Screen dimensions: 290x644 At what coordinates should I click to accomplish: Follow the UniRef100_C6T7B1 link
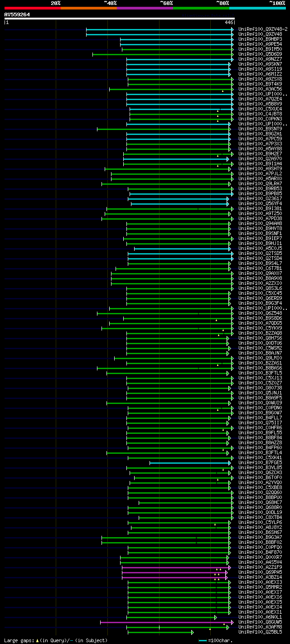pos(260,268)
